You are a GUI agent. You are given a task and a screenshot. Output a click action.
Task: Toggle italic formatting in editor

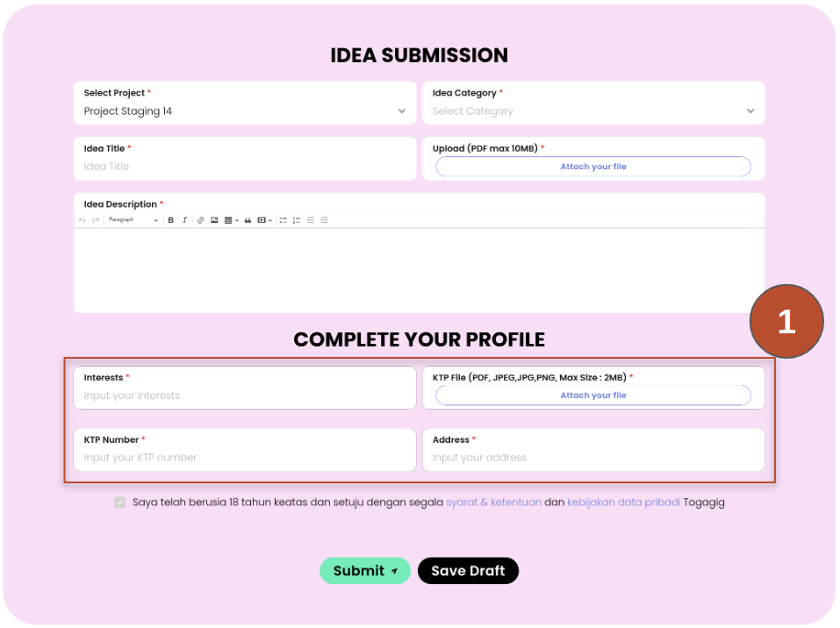coord(184,220)
